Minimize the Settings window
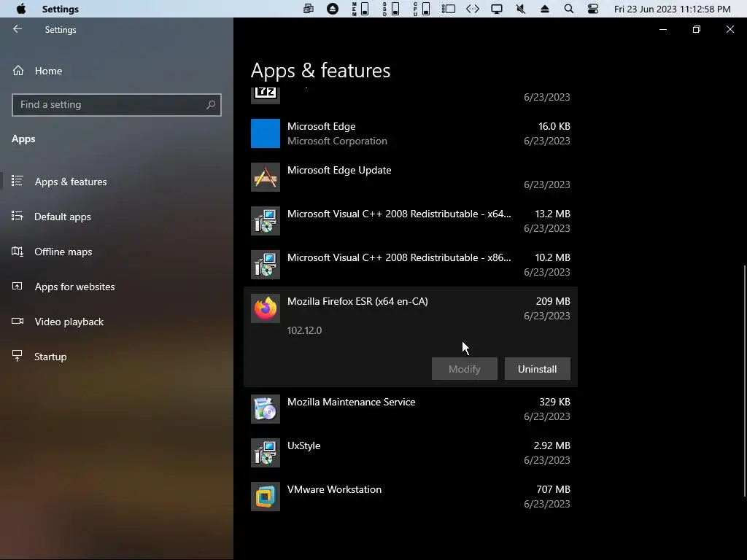The width and height of the screenshot is (747, 560). pyautogui.click(x=662, y=29)
